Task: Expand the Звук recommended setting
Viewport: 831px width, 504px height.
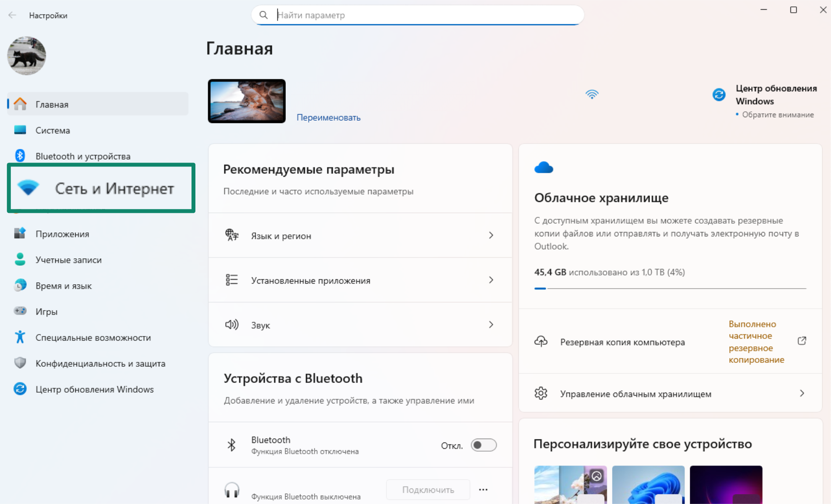Action: [x=491, y=324]
